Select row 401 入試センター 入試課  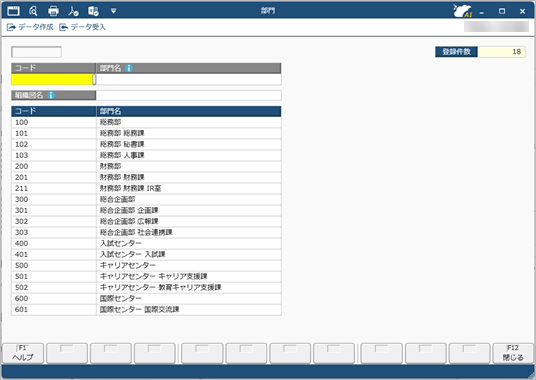(146, 254)
